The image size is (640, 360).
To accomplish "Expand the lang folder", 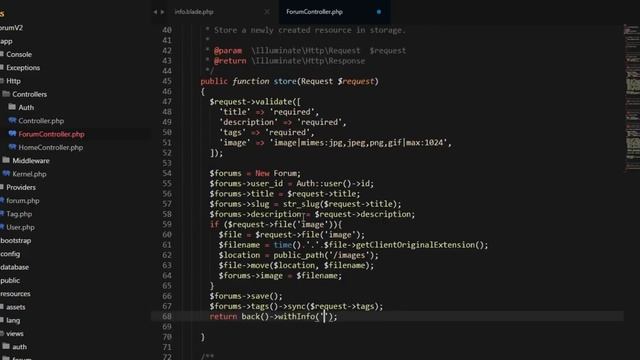I will 13,320.
